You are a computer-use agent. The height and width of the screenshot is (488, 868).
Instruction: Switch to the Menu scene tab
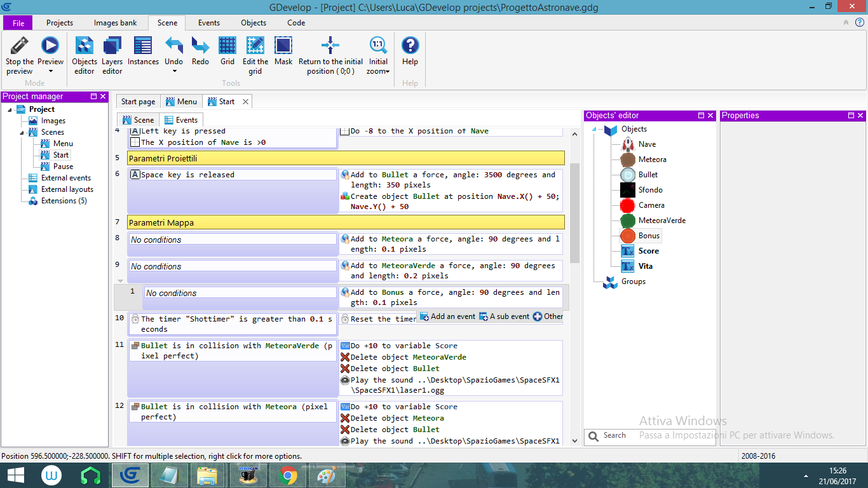coord(181,102)
